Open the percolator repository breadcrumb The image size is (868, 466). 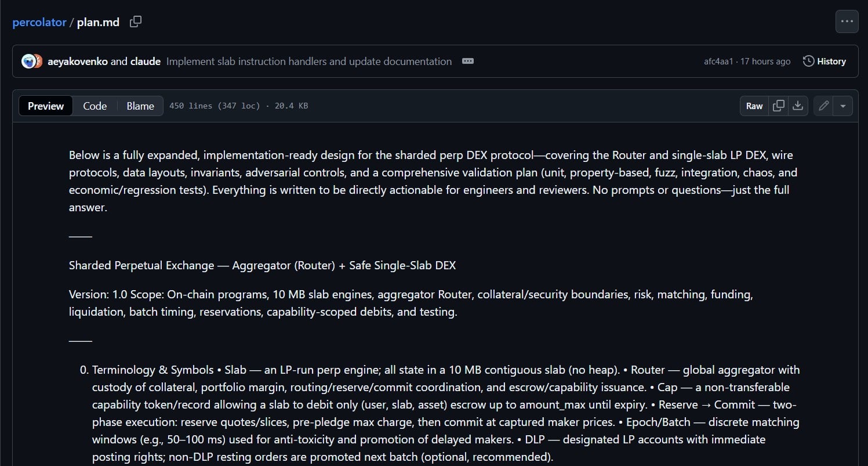coord(39,22)
